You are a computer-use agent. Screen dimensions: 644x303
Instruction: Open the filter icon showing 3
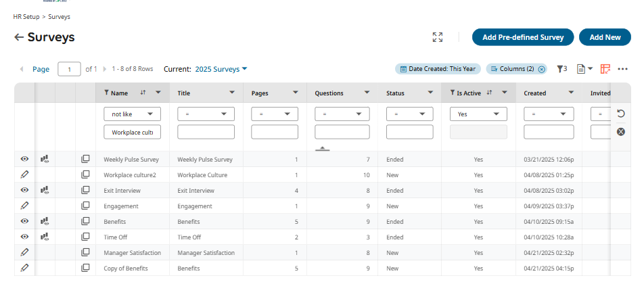[x=562, y=69]
